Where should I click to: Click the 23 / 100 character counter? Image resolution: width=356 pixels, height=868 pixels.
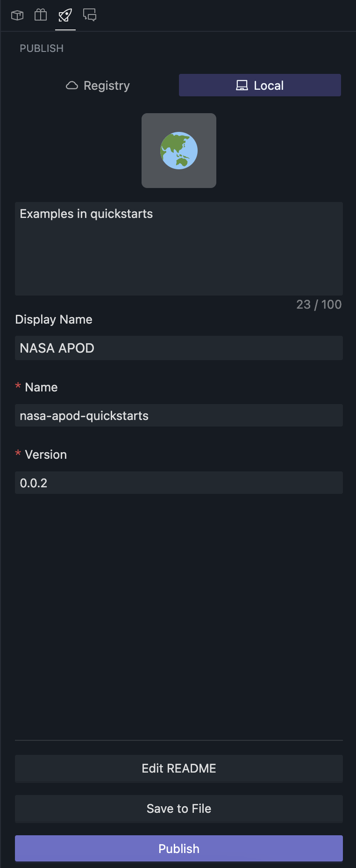click(x=319, y=304)
